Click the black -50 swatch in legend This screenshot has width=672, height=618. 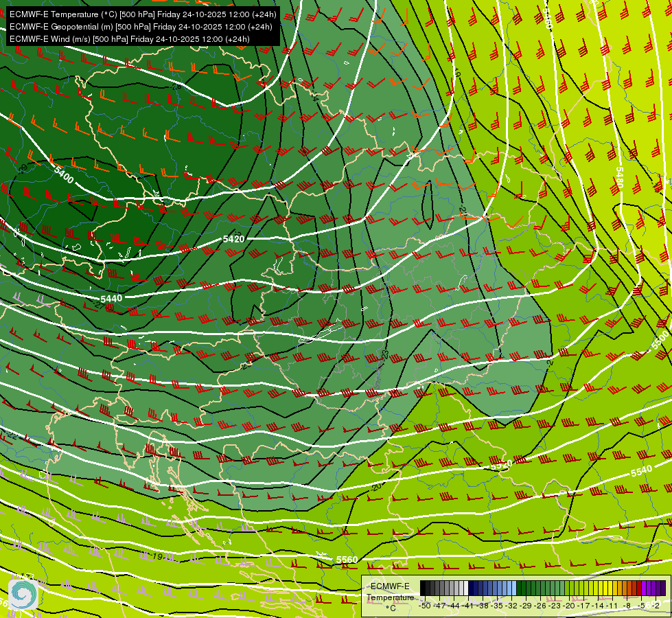(423, 588)
